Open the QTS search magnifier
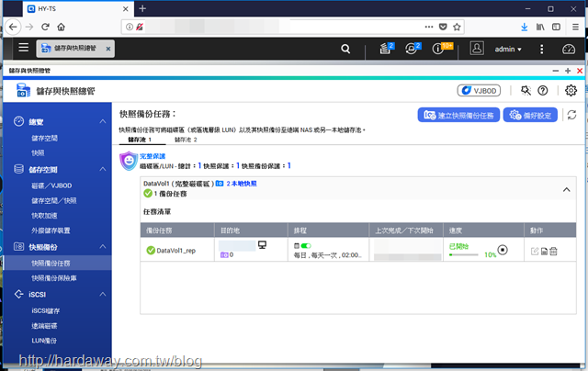 (345, 49)
